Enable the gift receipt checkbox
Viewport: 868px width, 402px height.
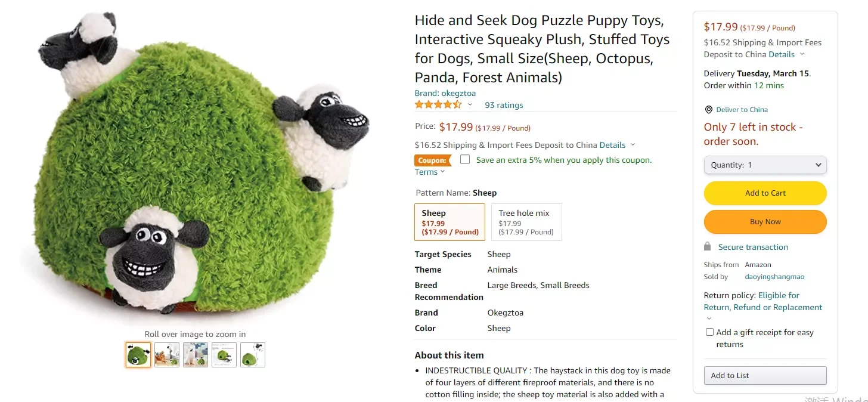[709, 332]
